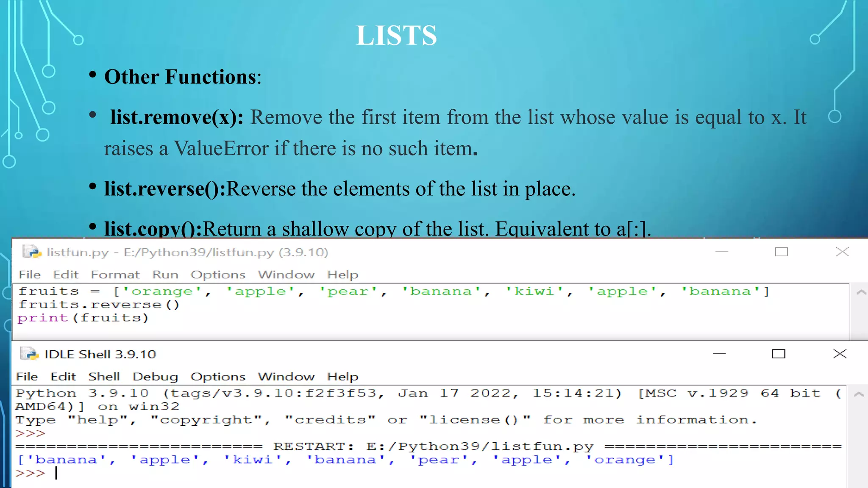Click the 'Type "help", "copyright"' information line
The width and height of the screenshot is (868, 488).
(x=386, y=420)
